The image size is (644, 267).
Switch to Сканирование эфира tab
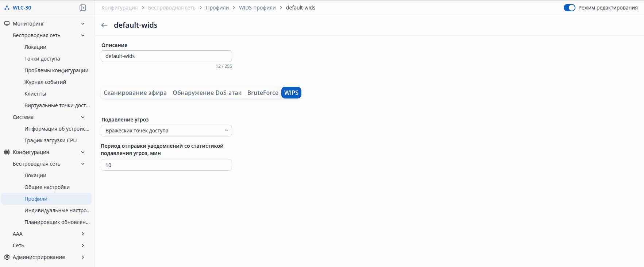click(135, 93)
